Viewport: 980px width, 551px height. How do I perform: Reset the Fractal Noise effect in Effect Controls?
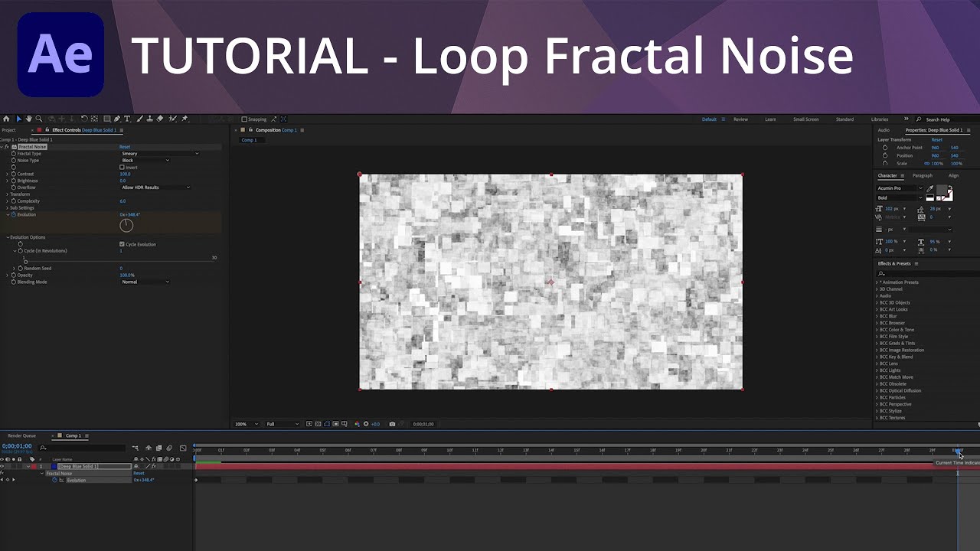[x=125, y=147]
